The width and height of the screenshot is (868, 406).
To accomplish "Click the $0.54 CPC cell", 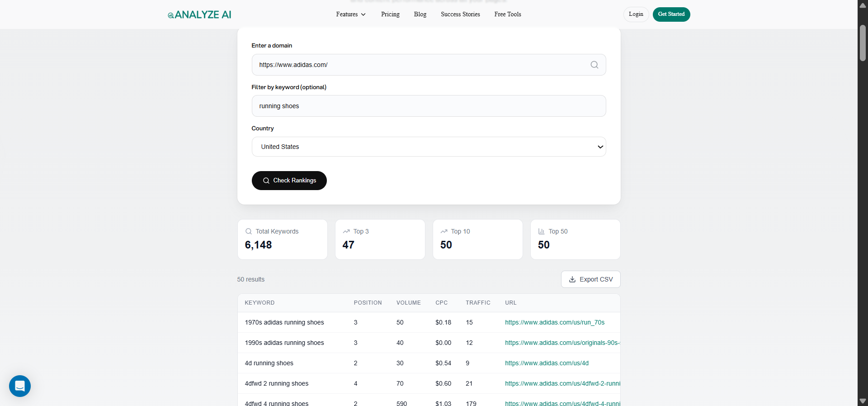I will pyautogui.click(x=443, y=363).
